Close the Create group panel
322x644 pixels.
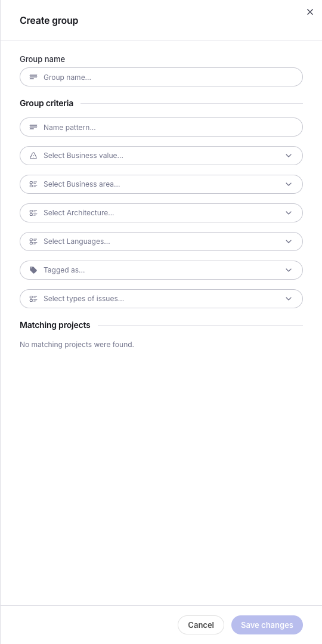coord(310,12)
